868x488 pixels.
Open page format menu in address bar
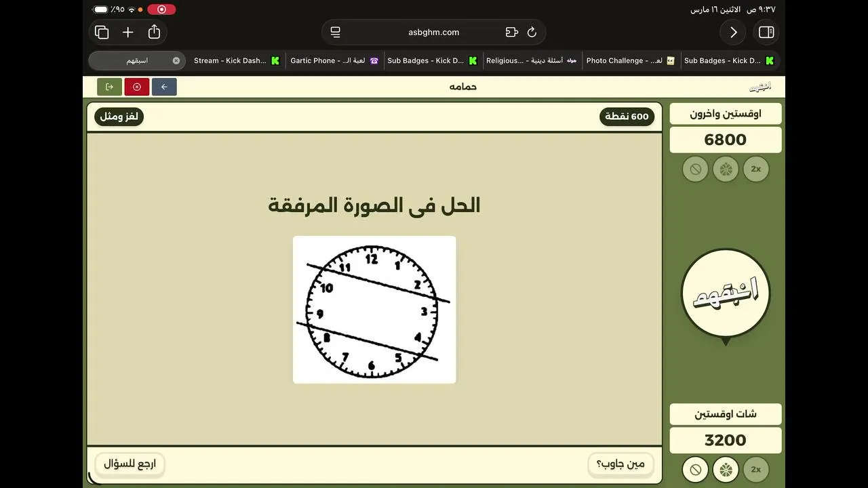pos(335,32)
